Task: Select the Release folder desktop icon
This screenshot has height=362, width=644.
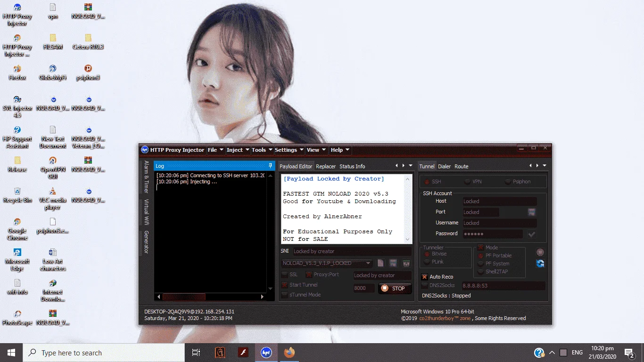Action: coord(17,164)
